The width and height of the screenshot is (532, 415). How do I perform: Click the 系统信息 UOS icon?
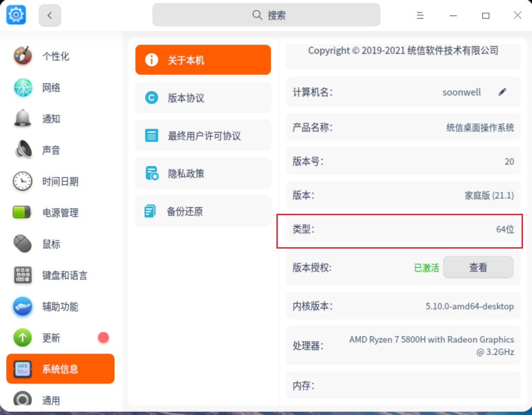[x=23, y=369]
